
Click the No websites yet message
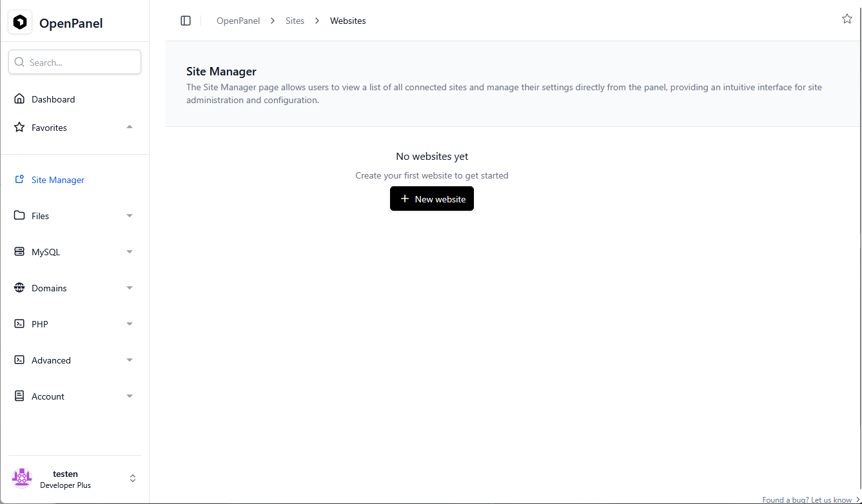[x=432, y=157]
